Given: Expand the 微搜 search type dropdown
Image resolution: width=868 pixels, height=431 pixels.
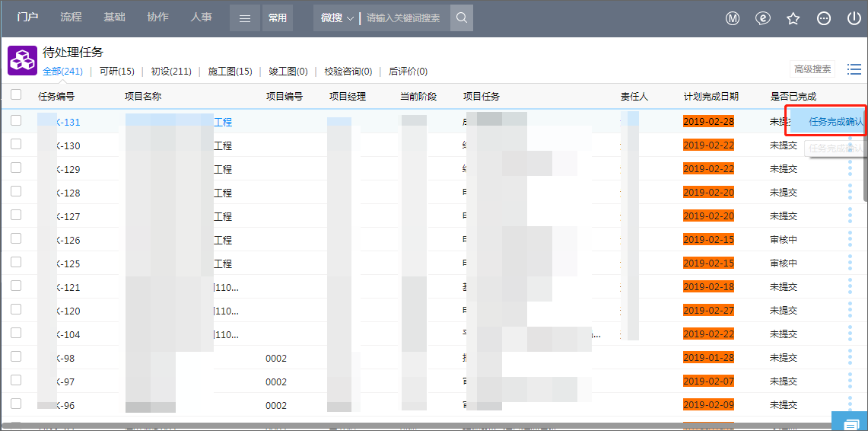Looking at the screenshot, I should [x=337, y=18].
